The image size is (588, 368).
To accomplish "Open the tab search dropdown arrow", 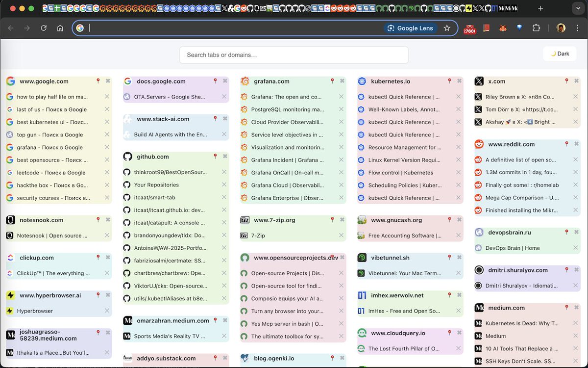I will [x=577, y=8].
